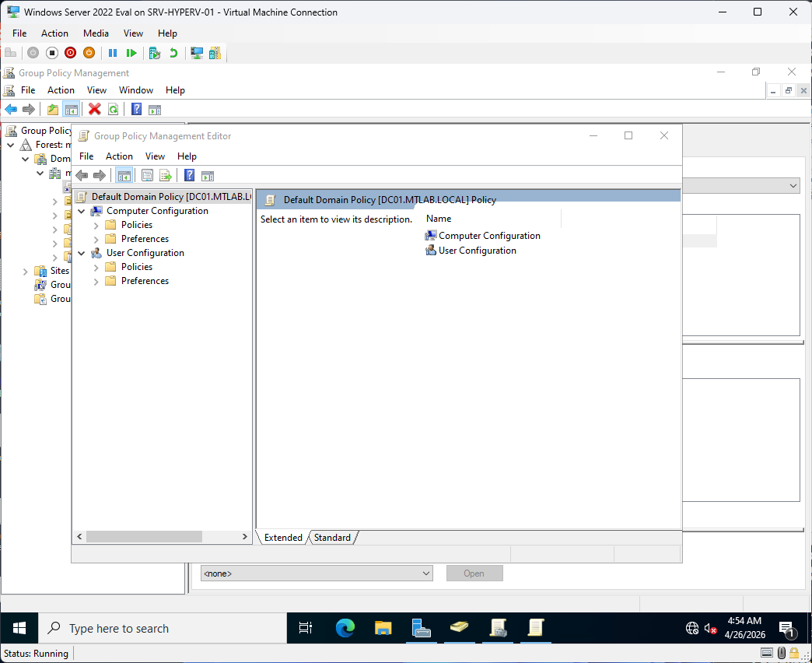The image size is (812, 663).
Task: Open Action menu of Policy Management Editor
Action: (x=119, y=156)
